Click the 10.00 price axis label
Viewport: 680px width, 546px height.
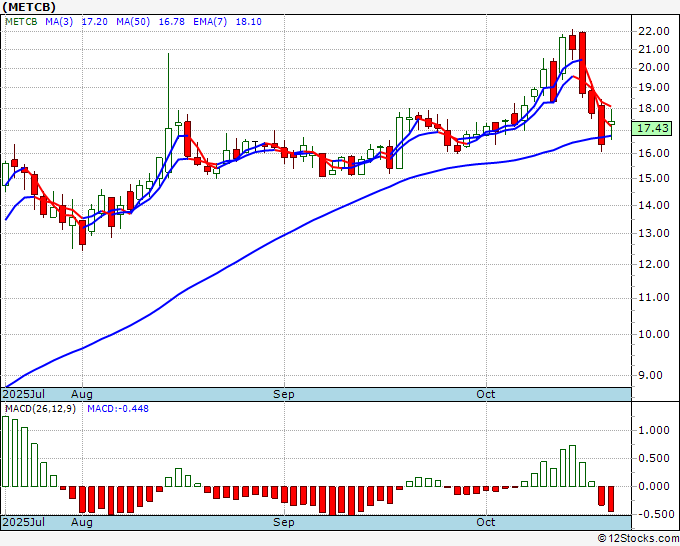pos(654,334)
